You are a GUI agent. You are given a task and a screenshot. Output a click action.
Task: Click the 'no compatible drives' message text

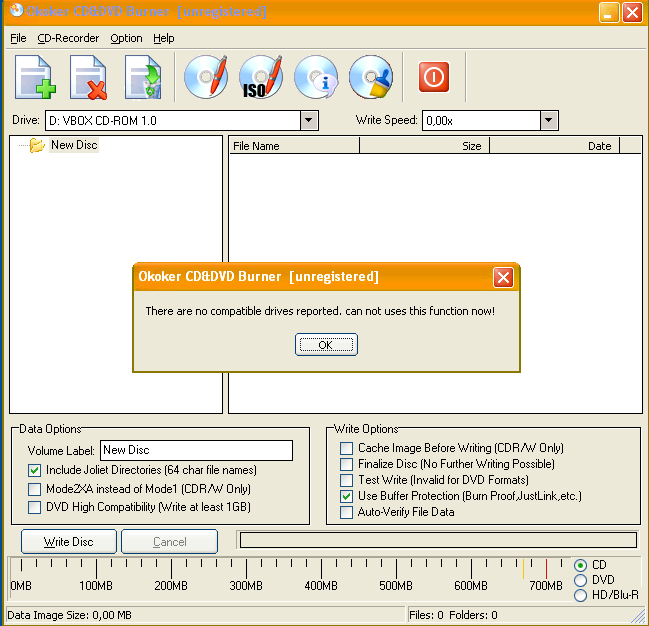(x=320, y=311)
